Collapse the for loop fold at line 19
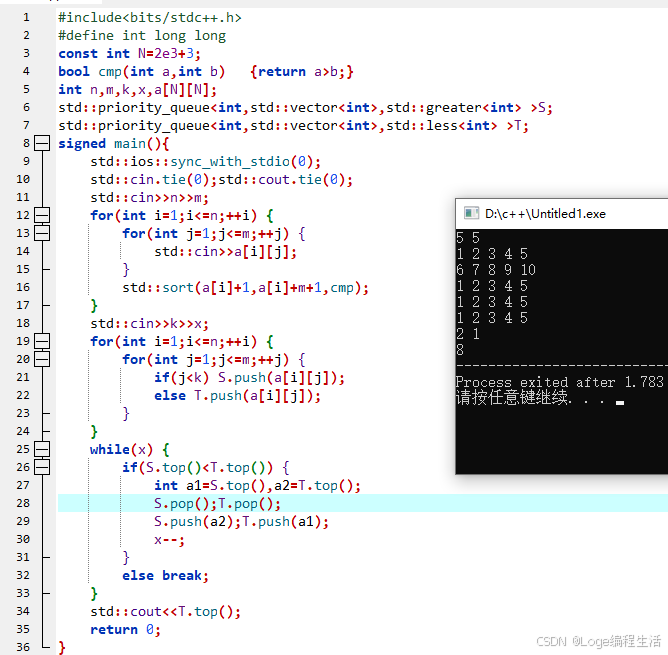The image size is (668, 655). click(x=42, y=341)
